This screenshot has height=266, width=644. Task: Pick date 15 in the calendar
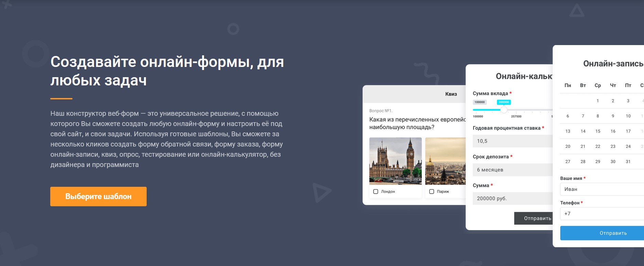tap(598, 131)
